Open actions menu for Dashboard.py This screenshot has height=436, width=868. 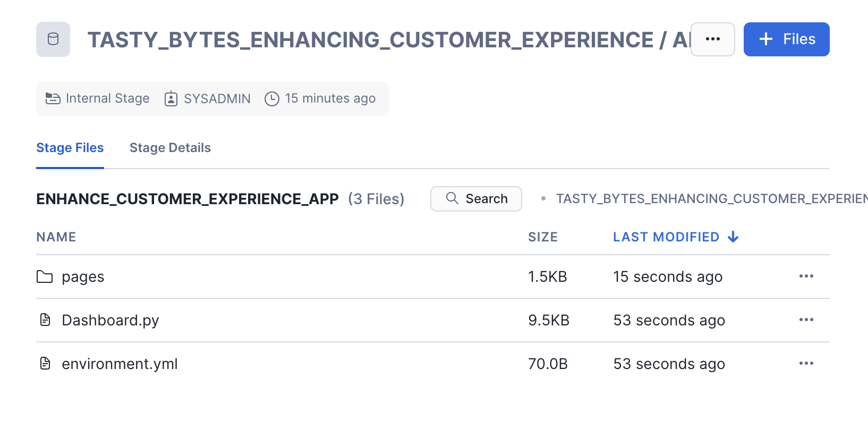[x=806, y=320]
